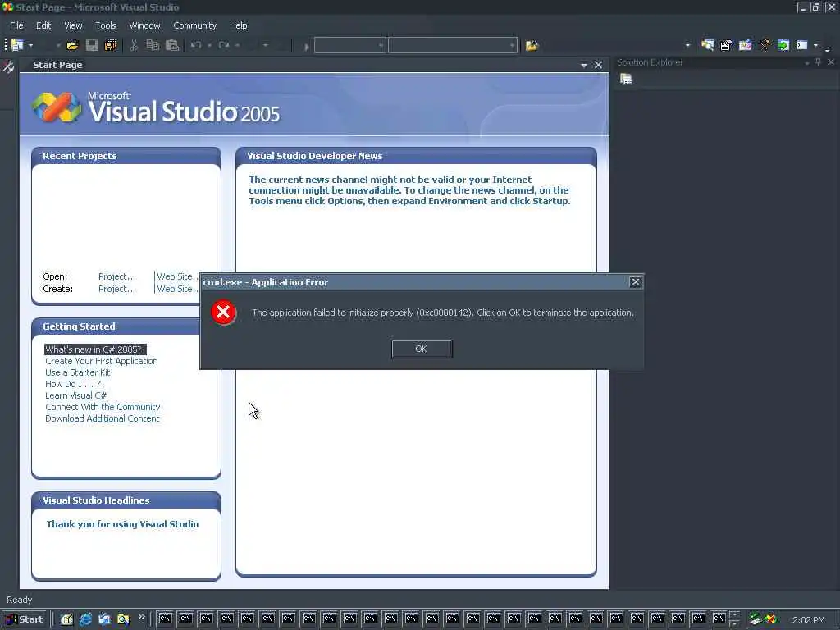Click the Toolbox hammer-and-wrench toolbar icon

[x=765, y=46]
